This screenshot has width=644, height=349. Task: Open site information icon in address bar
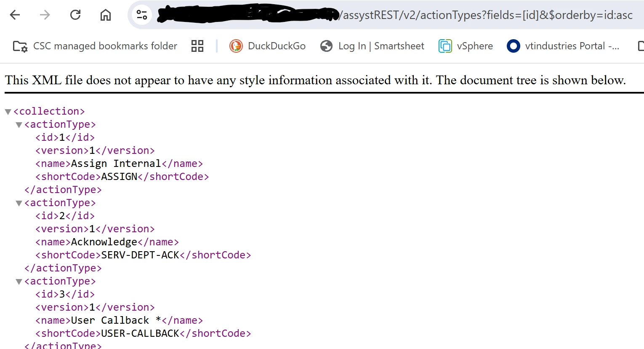pyautogui.click(x=142, y=15)
